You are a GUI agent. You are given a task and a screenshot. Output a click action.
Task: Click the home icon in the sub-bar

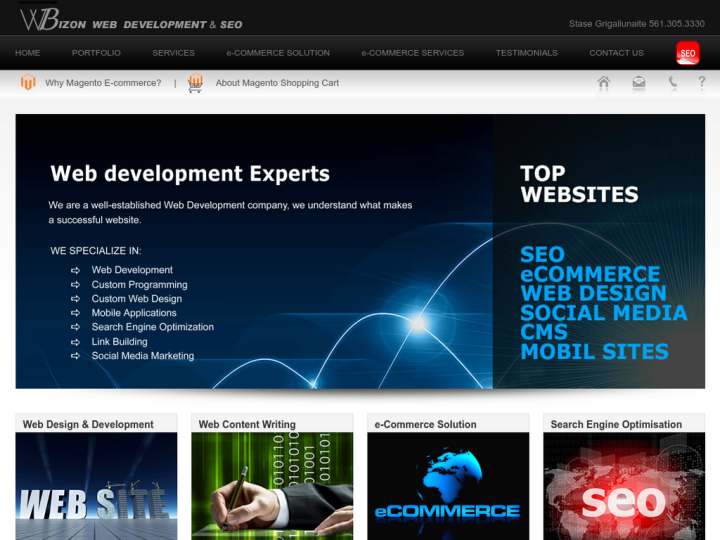[603, 83]
